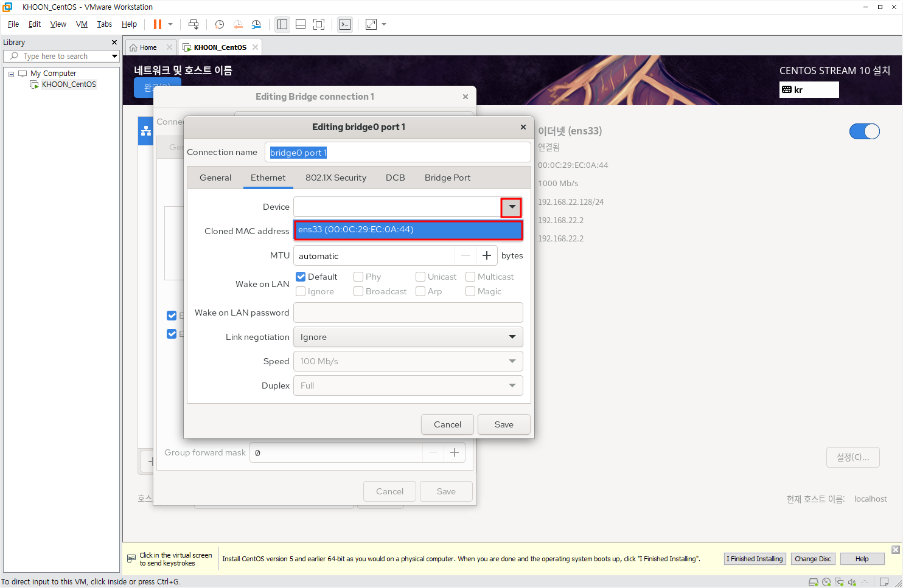903x588 pixels.
Task: Switch to the Bridge Port tab
Action: click(448, 178)
